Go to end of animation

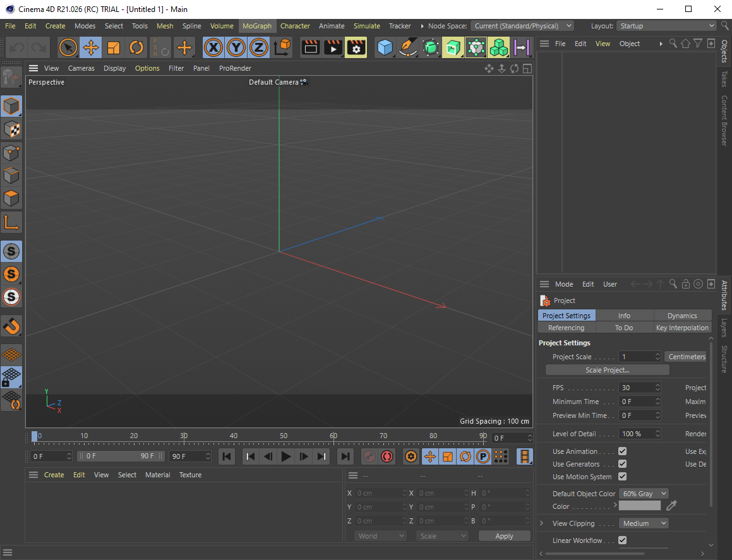pos(345,456)
